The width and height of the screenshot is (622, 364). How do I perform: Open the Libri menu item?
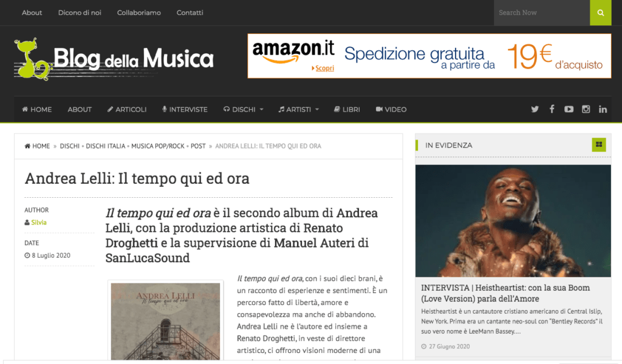(347, 109)
